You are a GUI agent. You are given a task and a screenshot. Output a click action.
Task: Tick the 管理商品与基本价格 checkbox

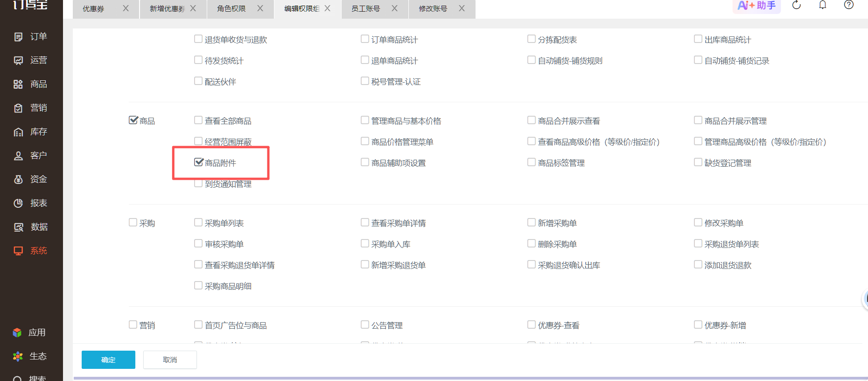click(365, 120)
